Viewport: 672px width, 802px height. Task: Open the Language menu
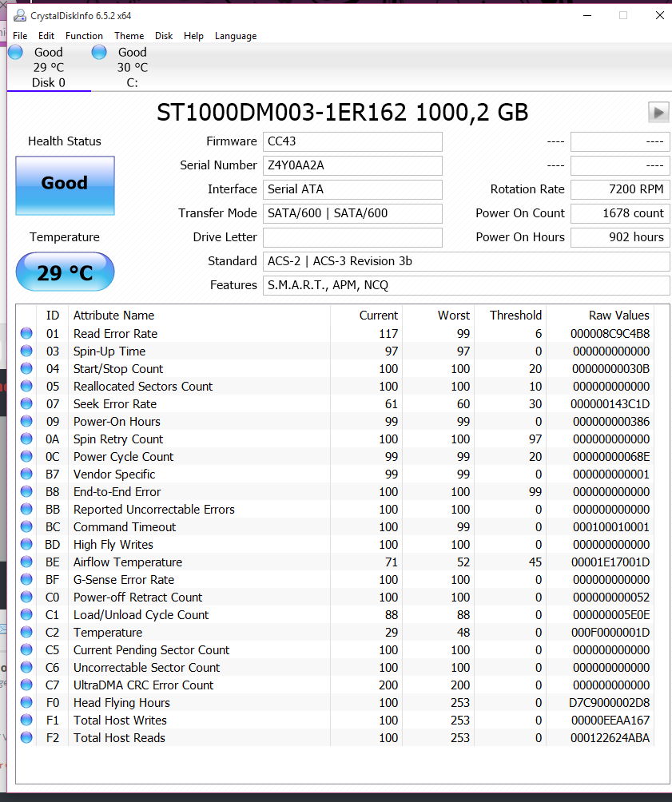236,36
